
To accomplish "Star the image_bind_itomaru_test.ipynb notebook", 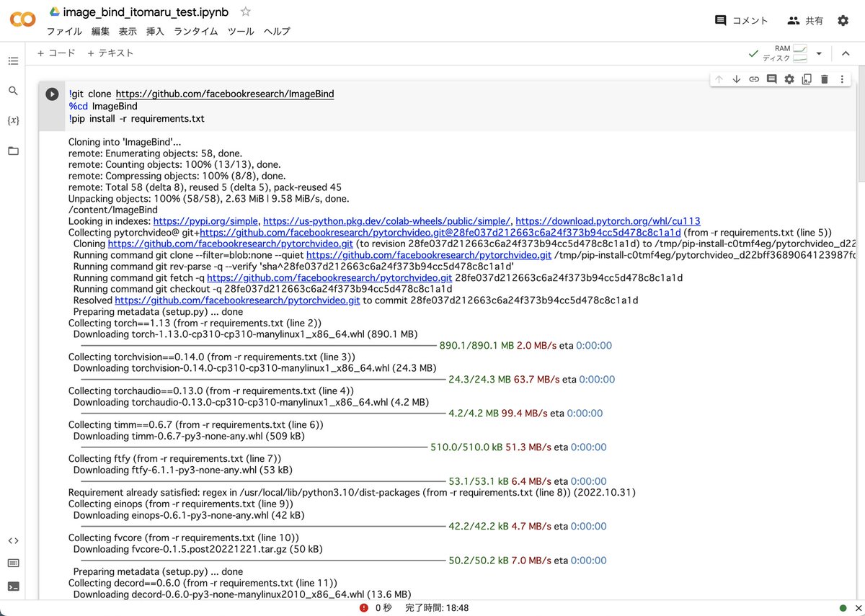I will (246, 12).
